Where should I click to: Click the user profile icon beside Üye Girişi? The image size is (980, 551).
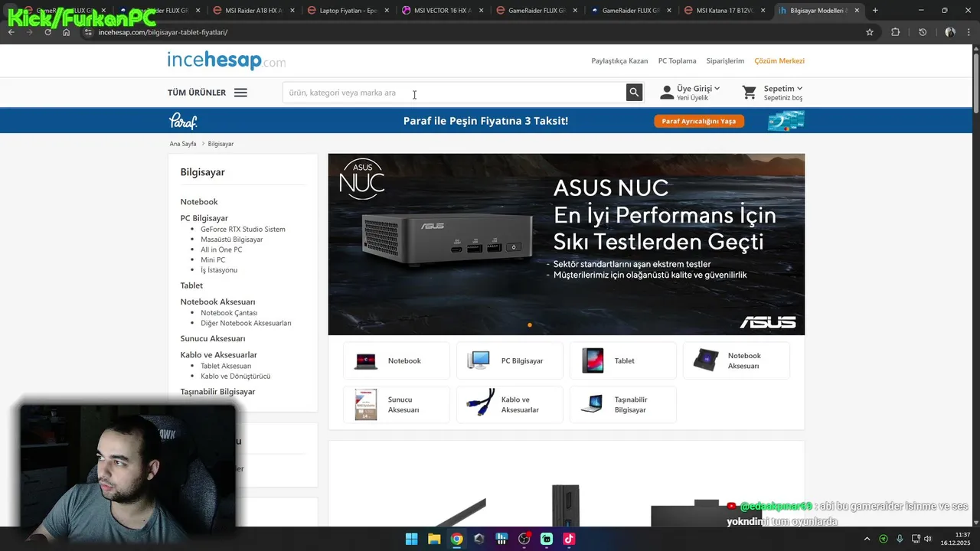click(667, 93)
